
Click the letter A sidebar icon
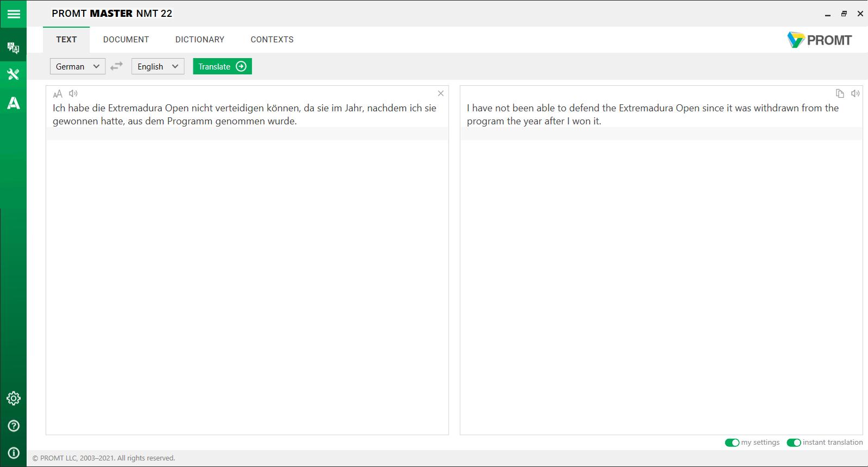tap(13, 103)
